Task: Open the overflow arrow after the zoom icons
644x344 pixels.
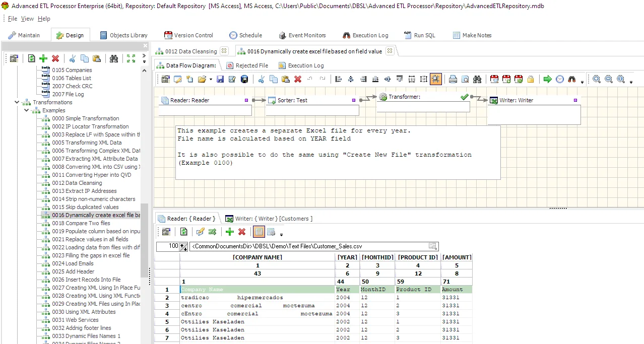Action: coord(631,82)
